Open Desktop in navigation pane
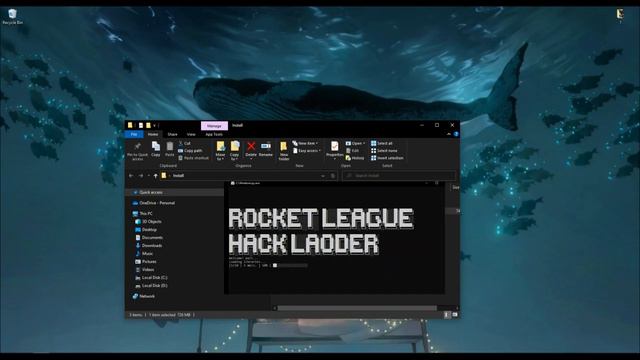This screenshot has width=640, height=360. 146,229
